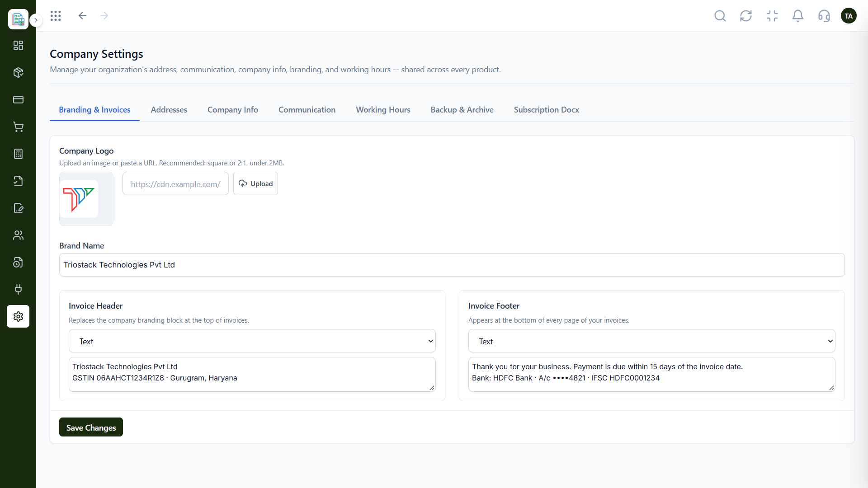
Task: Open the apps grid launcher
Action: 56,16
